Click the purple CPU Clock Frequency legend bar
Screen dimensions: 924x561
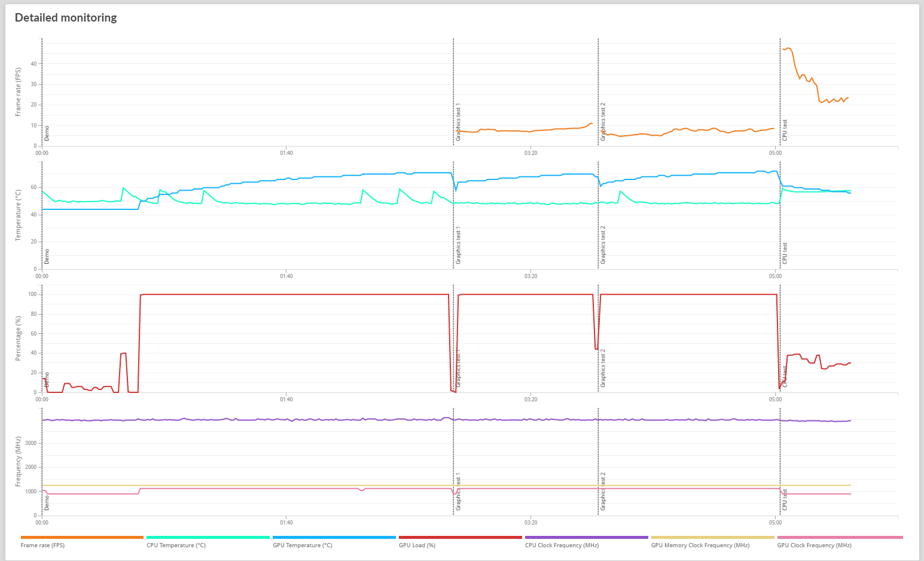tap(586, 538)
